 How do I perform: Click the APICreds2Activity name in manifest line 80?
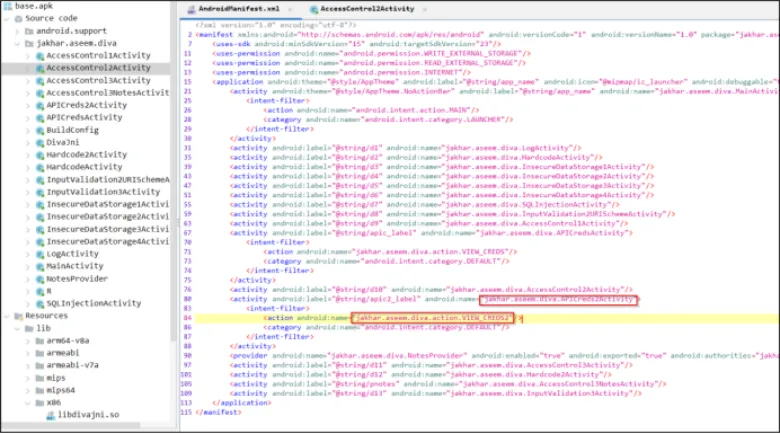coord(559,300)
